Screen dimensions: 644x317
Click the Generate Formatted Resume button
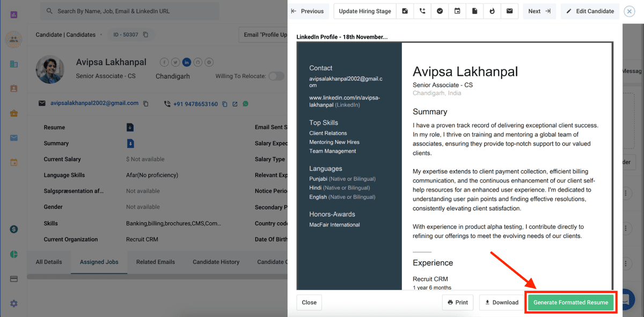click(x=570, y=302)
